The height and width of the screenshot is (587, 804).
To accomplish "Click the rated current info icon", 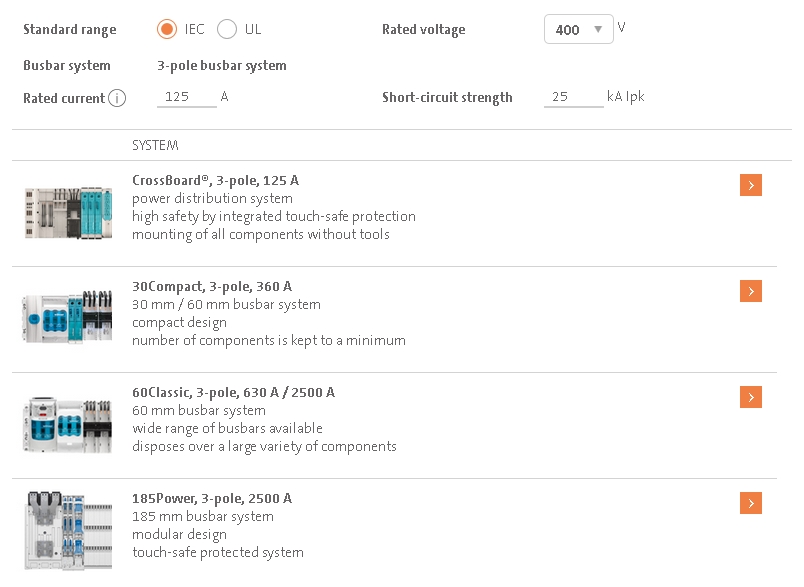I will click(x=117, y=98).
